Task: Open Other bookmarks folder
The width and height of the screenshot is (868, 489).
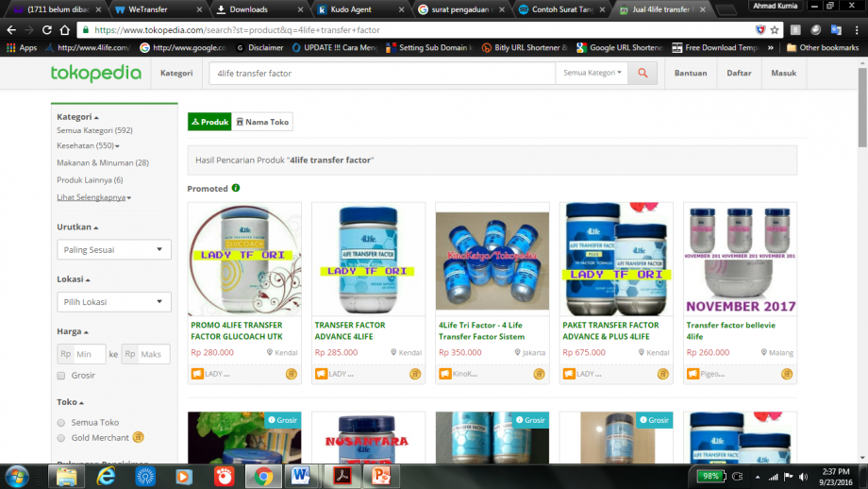Action: (x=823, y=47)
